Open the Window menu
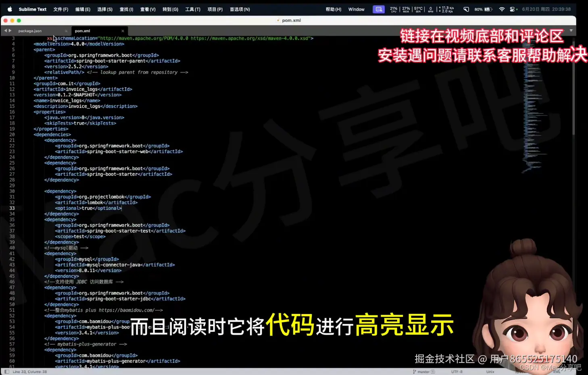Viewport: 588px width, 375px height. pyautogui.click(x=356, y=9)
